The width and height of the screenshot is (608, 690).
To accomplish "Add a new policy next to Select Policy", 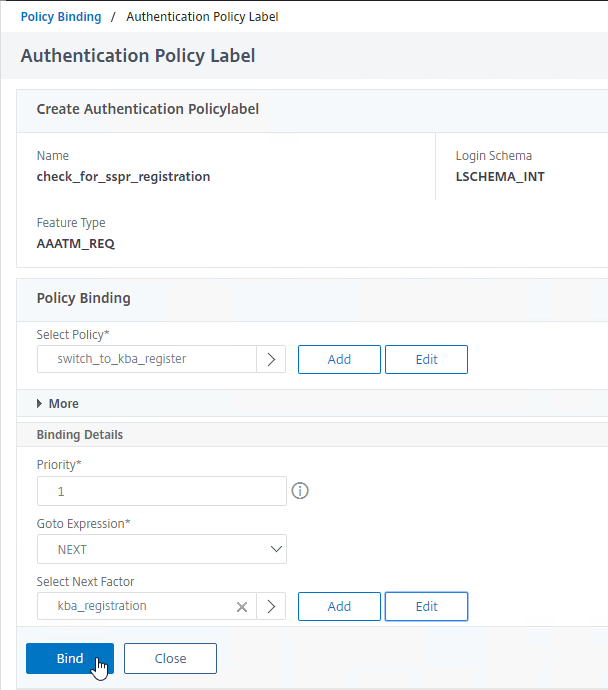I will click(x=339, y=360).
